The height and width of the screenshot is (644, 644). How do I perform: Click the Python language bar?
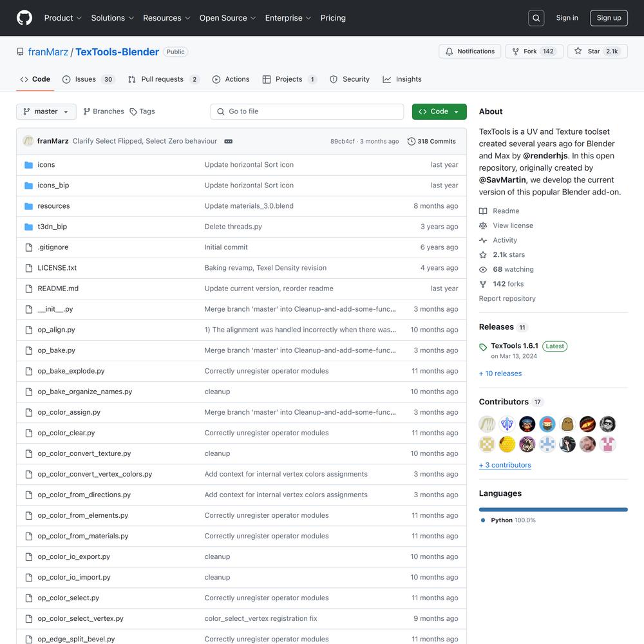pos(553,509)
